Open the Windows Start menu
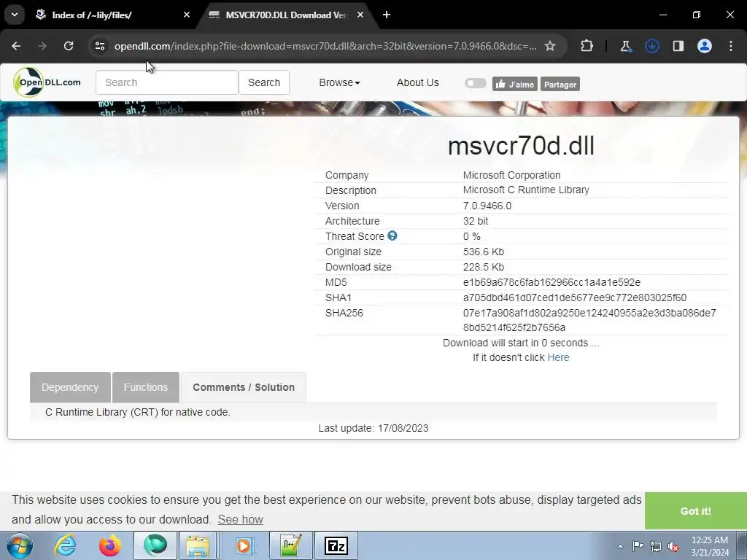 pos(19,545)
